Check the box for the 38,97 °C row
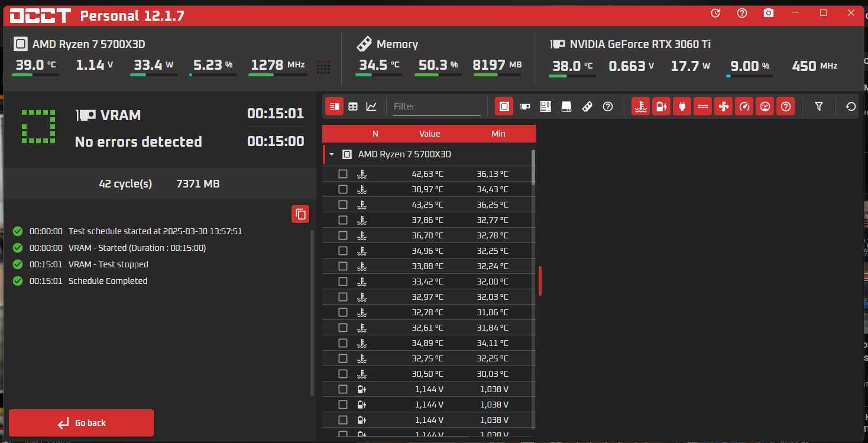The width and height of the screenshot is (868, 443). (343, 189)
